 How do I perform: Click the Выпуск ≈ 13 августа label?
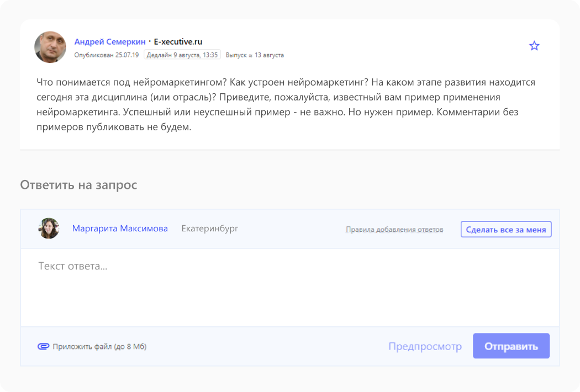click(255, 55)
